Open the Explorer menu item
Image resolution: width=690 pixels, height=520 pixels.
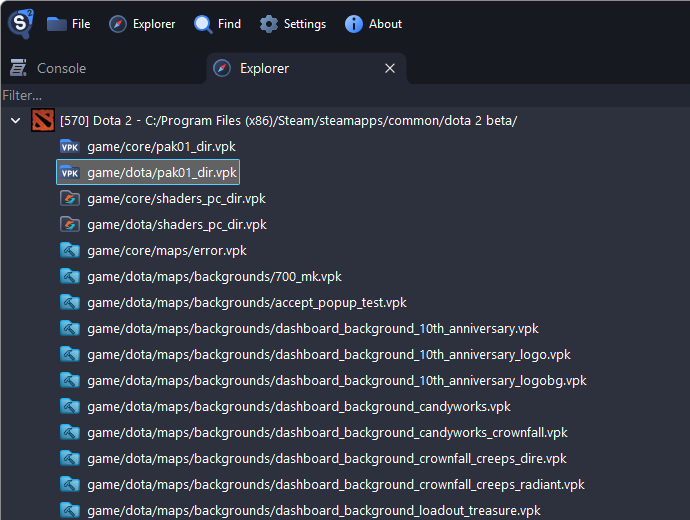pyautogui.click(x=142, y=24)
